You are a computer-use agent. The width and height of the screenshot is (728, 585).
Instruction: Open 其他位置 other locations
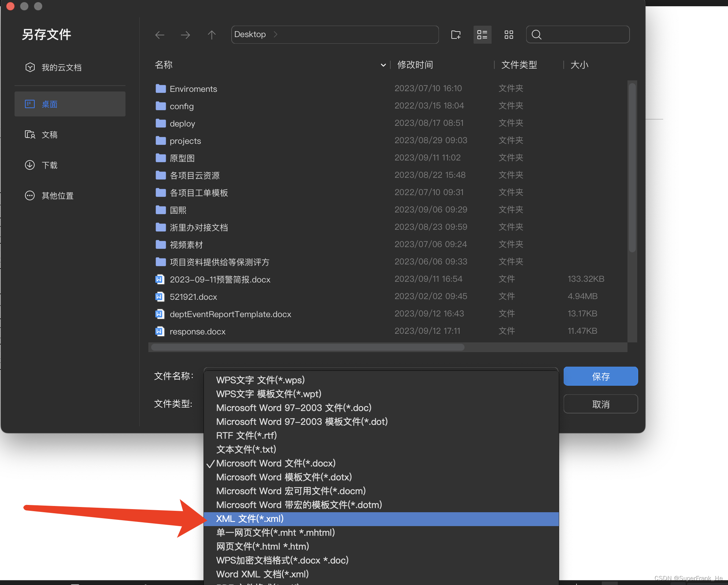pyautogui.click(x=57, y=196)
